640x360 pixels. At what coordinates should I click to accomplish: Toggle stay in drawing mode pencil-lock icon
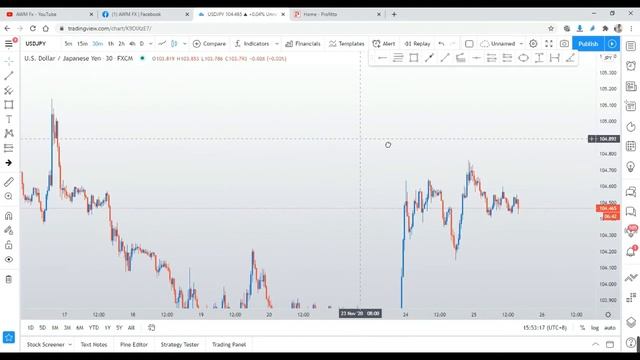point(9,230)
